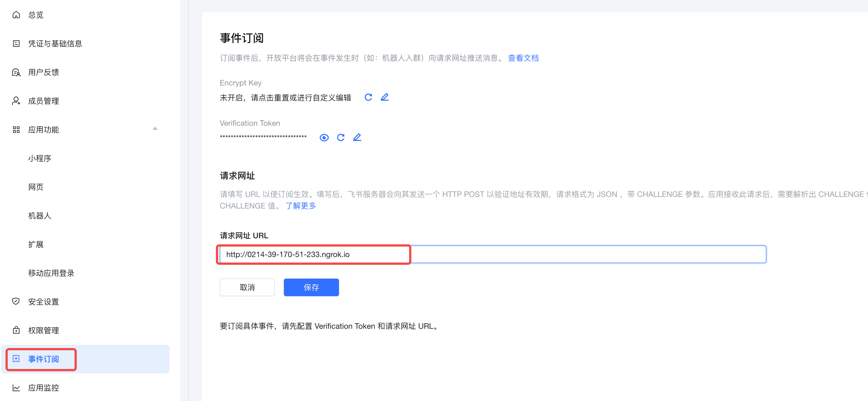Collapse the 应用功能 section
Screen dimensions: 868x401
pos(155,129)
